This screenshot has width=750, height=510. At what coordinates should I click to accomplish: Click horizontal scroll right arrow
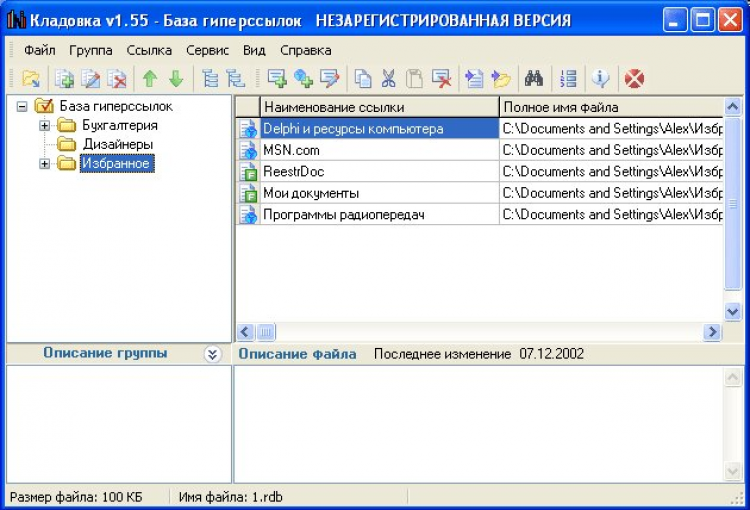(x=712, y=332)
